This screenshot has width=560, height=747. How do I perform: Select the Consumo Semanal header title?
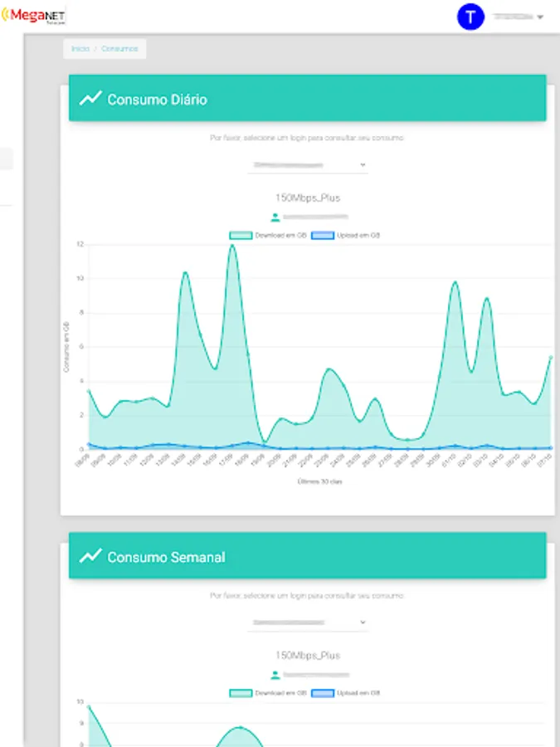click(x=166, y=558)
